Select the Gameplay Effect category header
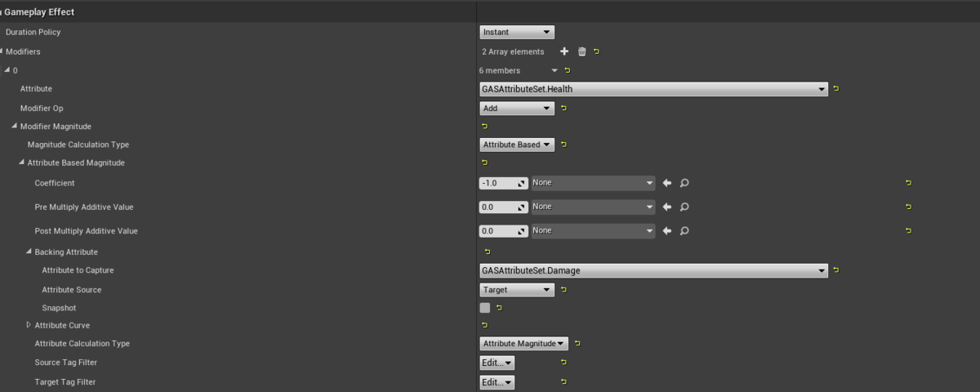This screenshot has width=980, height=392. (38, 12)
